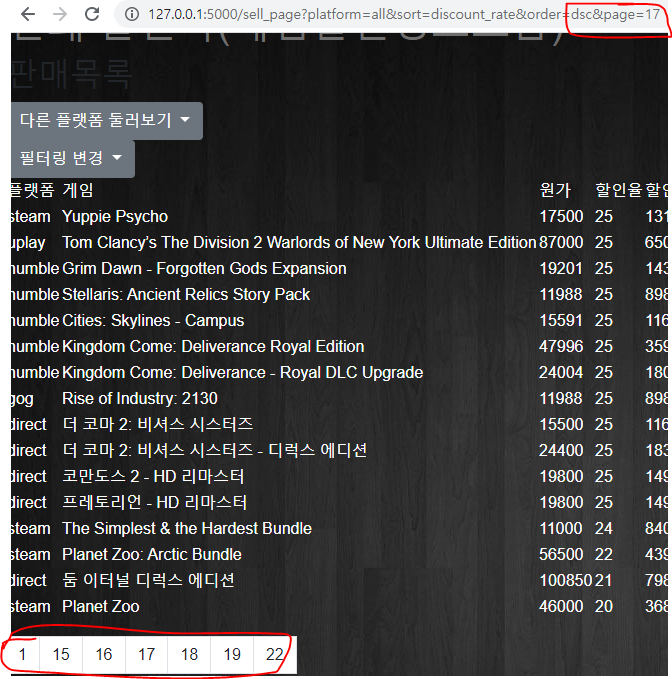Screen dimensions: 672x679
Task: Click price 100850 in 원가 column
Action: [565, 580]
